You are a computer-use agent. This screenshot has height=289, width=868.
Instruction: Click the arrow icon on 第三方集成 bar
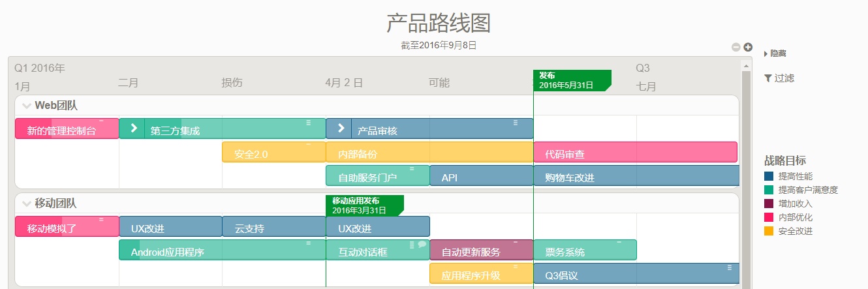click(x=133, y=129)
